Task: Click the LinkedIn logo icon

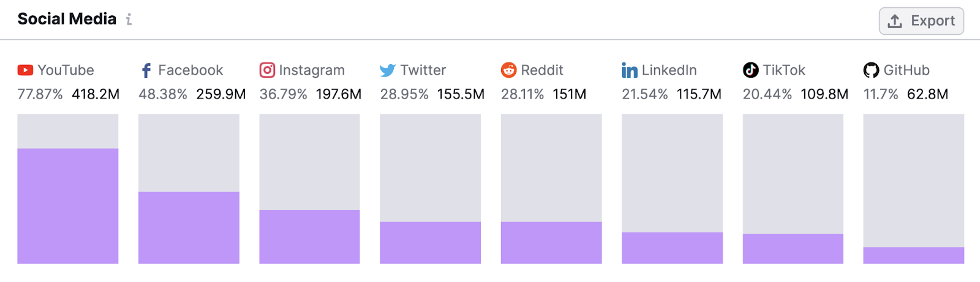Action: pos(630,70)
